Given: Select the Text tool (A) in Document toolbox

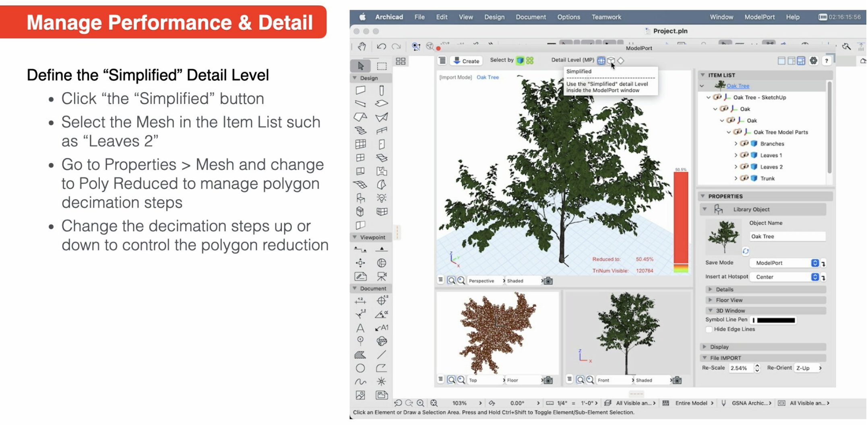Looking at the screenshot, I should 361,328.
